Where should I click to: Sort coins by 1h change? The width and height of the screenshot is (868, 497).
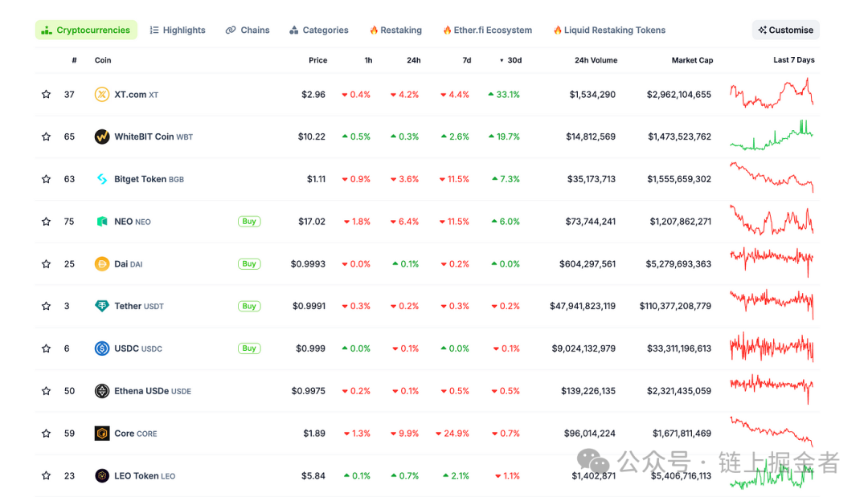(x=368, y=60)
